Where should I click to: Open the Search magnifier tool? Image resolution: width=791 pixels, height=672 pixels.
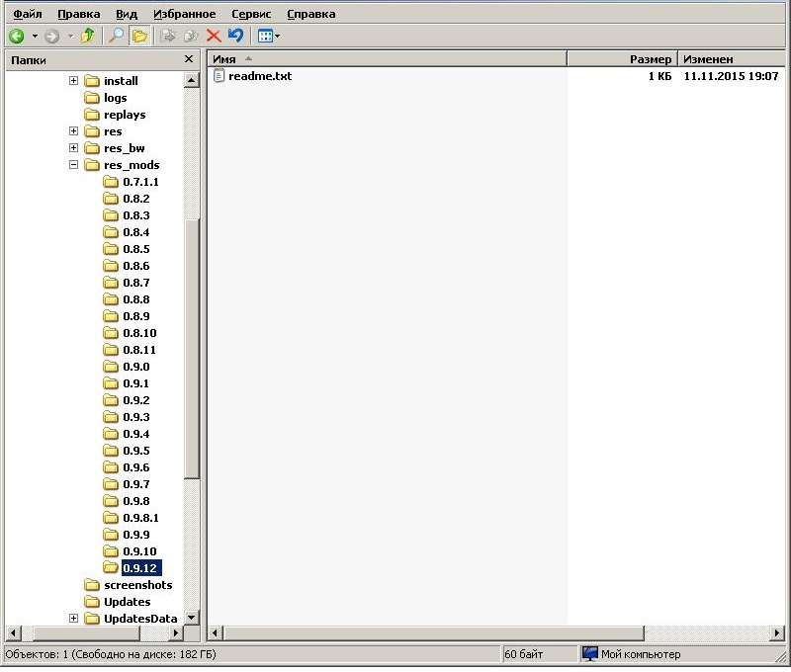(x=117, y=37)
